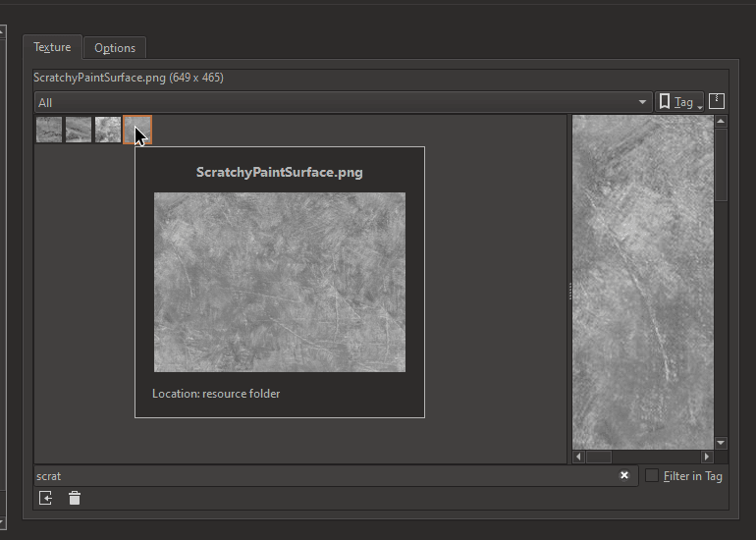Click the splitter handle left of preview
The width and height of the screenshot is (756, 540).
(x=569, y=291)
